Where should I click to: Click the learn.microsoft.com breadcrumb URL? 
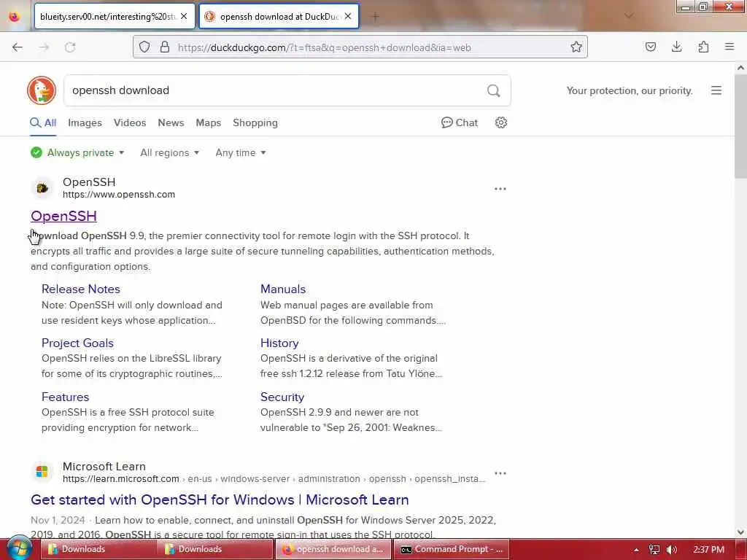[274, 478]
